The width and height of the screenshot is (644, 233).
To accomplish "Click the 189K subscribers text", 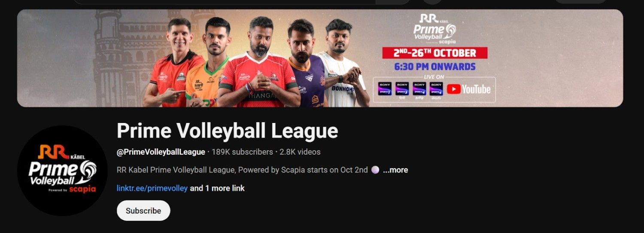I will (x=242, y=152).
